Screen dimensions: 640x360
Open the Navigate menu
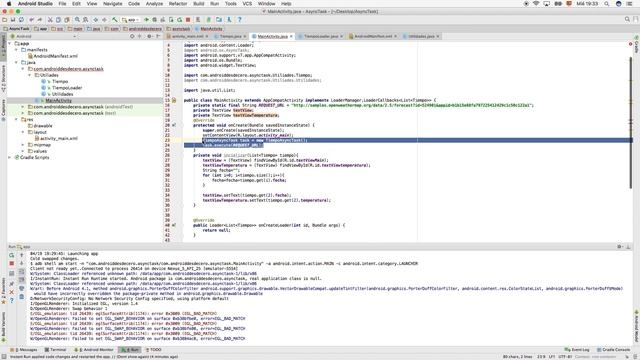113,4
